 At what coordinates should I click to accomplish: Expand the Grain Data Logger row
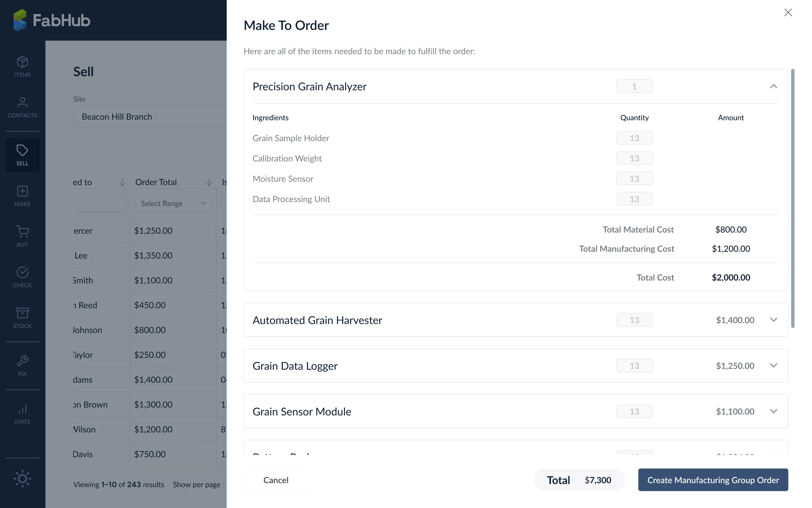tap(773, 365)
